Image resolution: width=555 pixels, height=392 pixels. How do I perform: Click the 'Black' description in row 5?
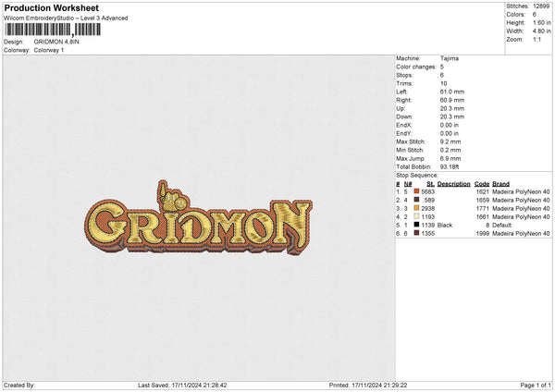coord(445,225)
